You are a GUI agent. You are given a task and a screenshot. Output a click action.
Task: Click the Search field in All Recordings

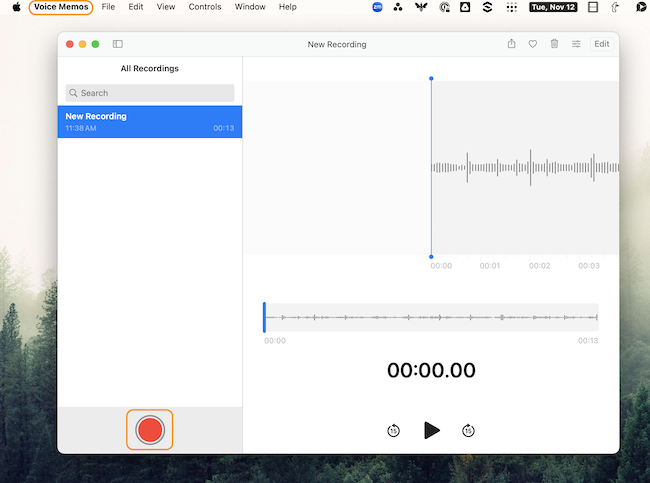point(150,93)
